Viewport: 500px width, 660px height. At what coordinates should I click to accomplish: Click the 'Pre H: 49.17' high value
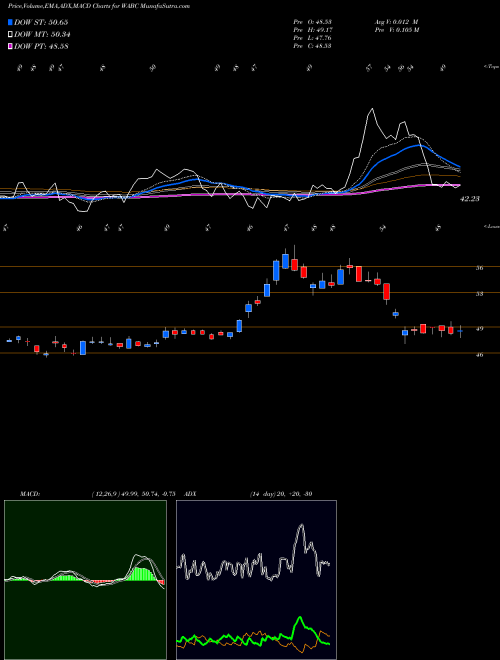[x=312, y=30]
